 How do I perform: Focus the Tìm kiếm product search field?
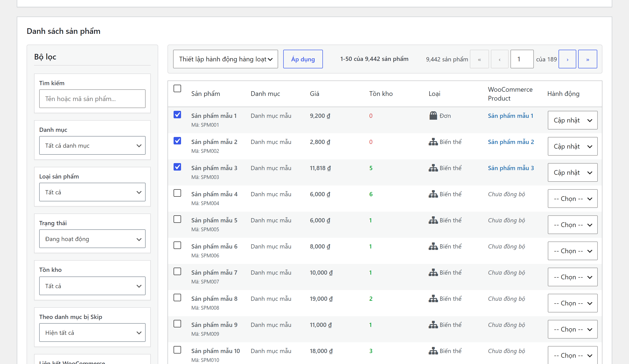click(x=92, y=99)
